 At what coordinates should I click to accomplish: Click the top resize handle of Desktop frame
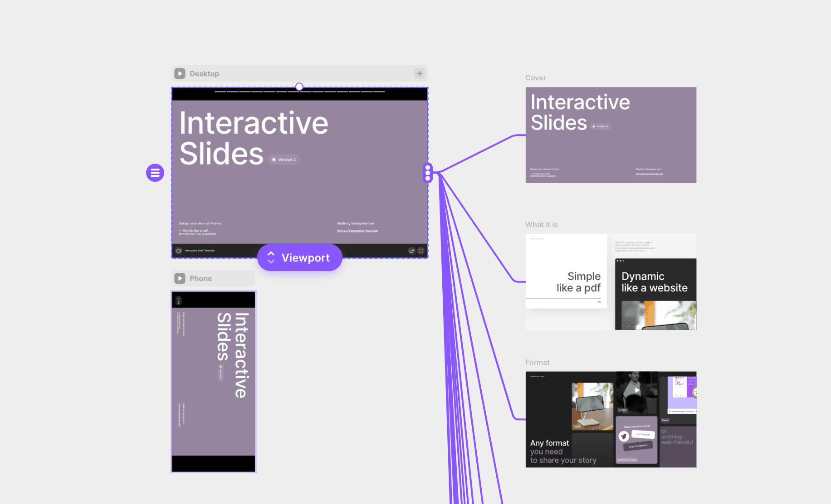tap(299, 87)
